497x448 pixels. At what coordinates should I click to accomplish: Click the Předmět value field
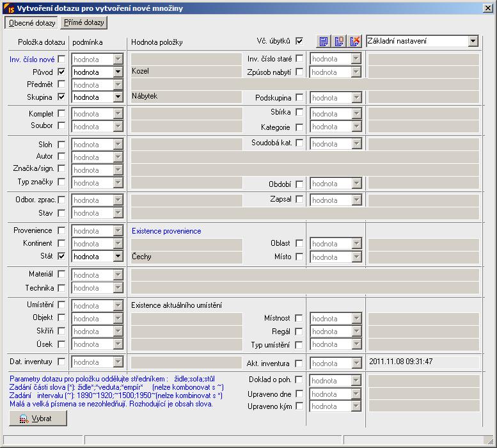[305, 84]
